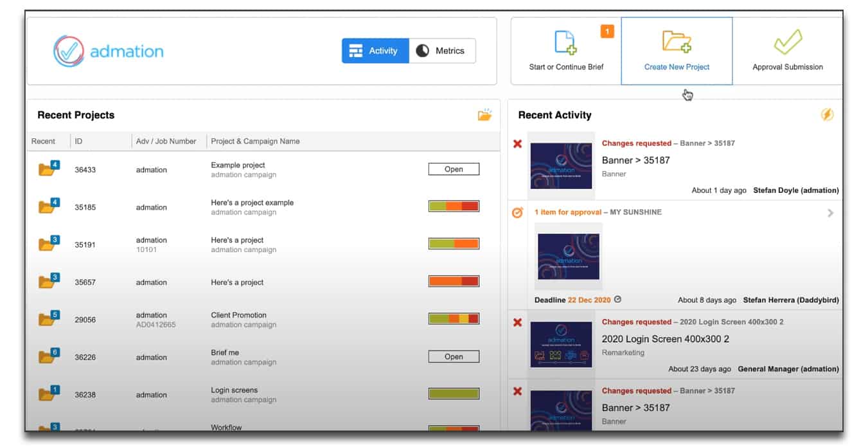
Task: Click orange clock icon for MY SUNSHINE approval
Action: (x=517, y=212)
